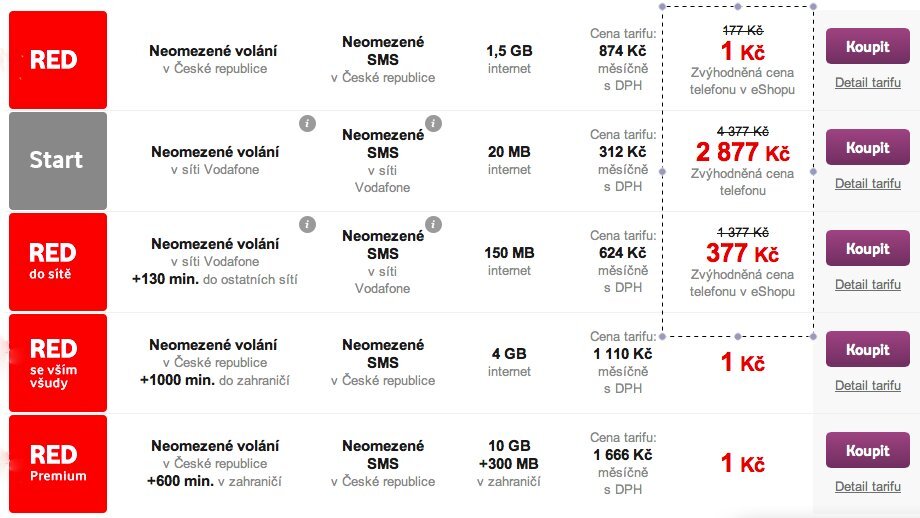
Task: Buy the RED do sítě tariff
Action: [x=867, y=248]
